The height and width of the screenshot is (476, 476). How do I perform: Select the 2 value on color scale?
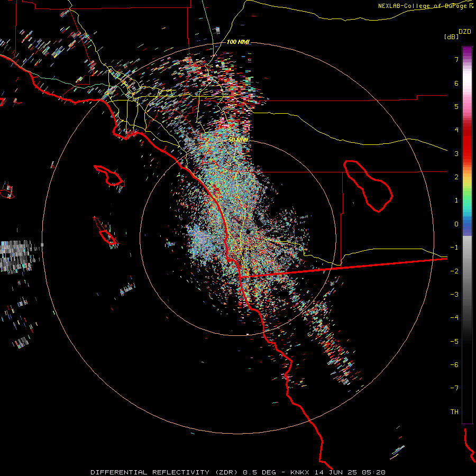coord(456,177)
